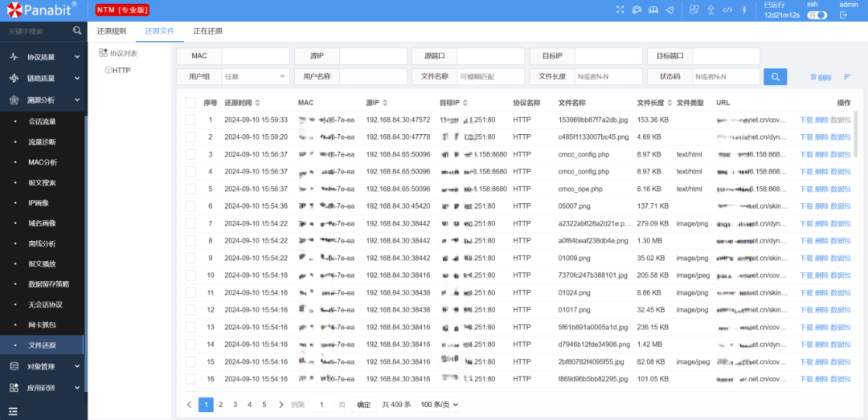This screenshot has height=420, width=868.
Task: Click the 删除 bulk delete button above table
Action: point(821,77)
